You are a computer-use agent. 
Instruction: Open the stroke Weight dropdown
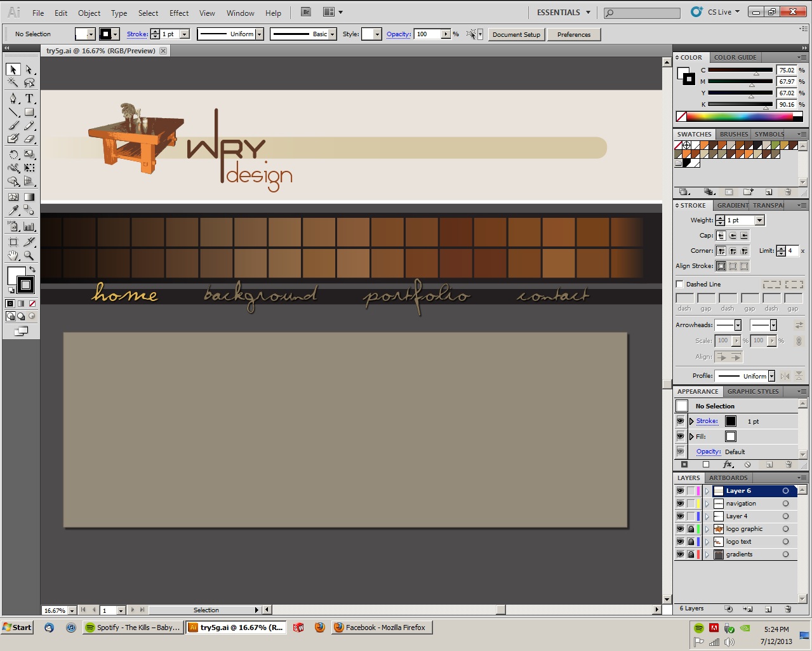point(760,220)
